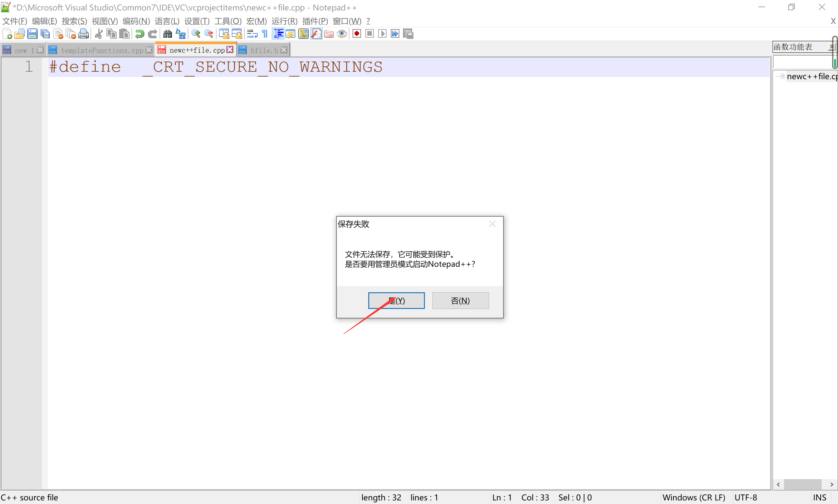Open the 宏(M) menu
The height and width of the screenshot is (504, 838).
257,21
